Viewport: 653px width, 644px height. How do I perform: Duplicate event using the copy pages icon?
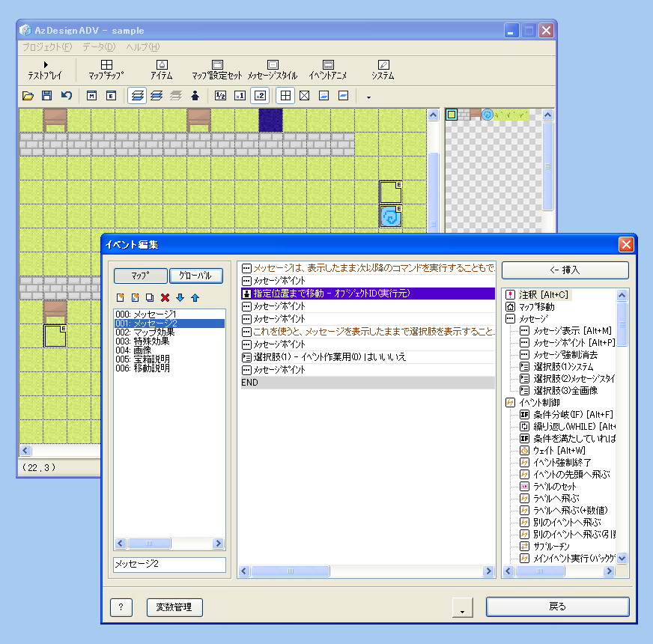point(150,298)
